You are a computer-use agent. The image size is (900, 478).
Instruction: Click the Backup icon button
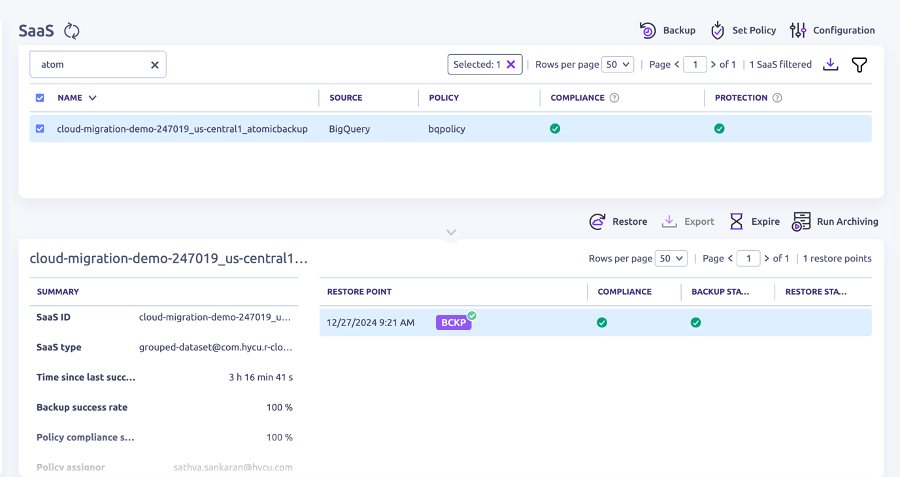point(648,30)
